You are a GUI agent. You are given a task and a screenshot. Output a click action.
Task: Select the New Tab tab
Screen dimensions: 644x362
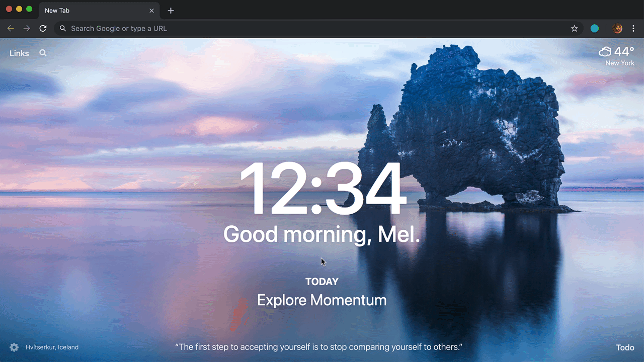[x=98, y=11]
